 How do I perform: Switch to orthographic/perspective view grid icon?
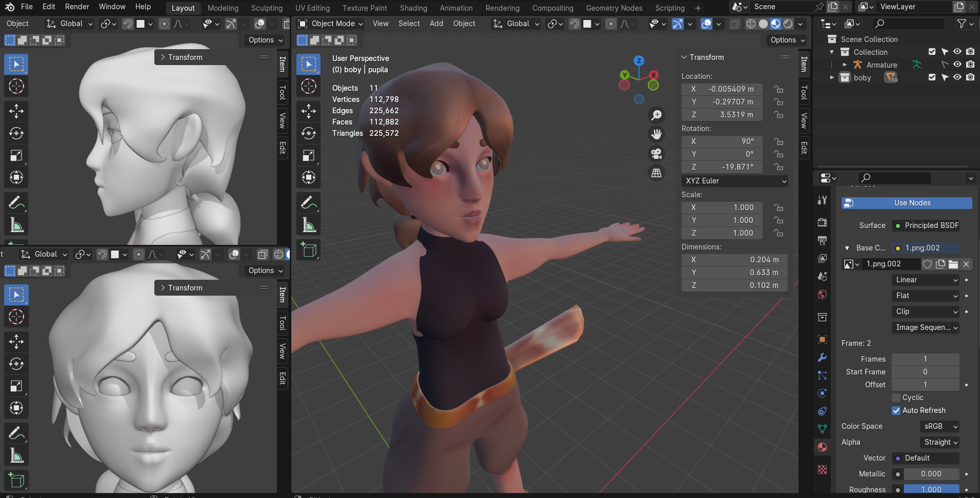tap(656, 173)
